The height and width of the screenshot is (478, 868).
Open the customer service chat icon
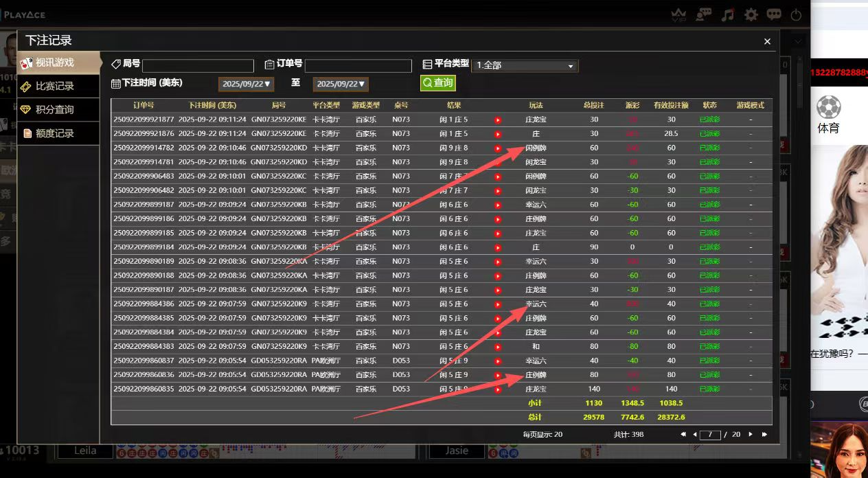[704, 14]
